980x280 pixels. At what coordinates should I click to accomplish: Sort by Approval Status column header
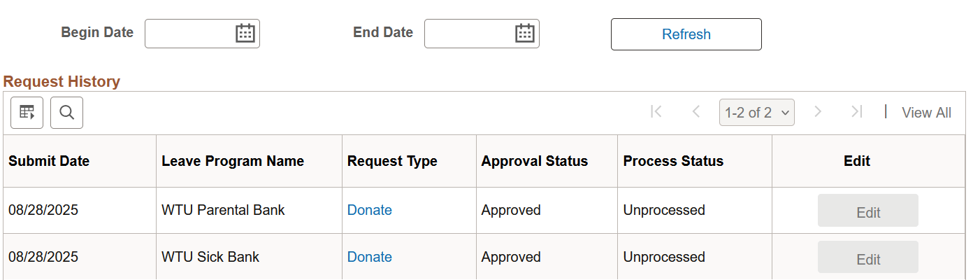click(x=535, y=161)
